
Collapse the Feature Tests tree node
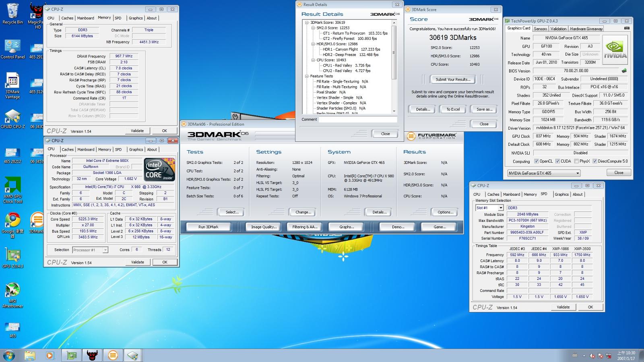307,76
